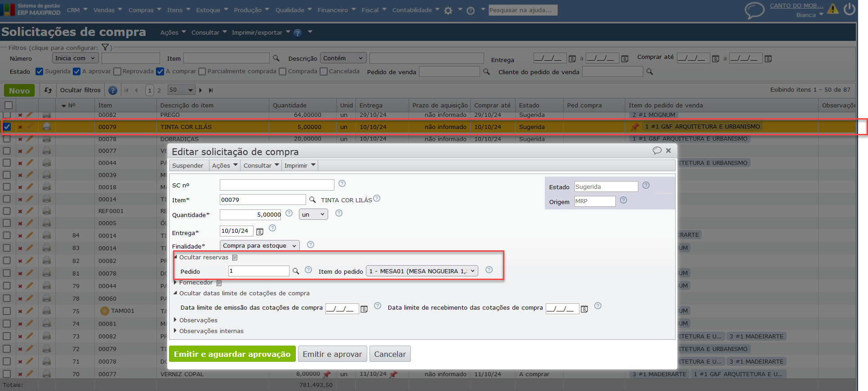Open the help question mark menu in top bar

(471, 10)
